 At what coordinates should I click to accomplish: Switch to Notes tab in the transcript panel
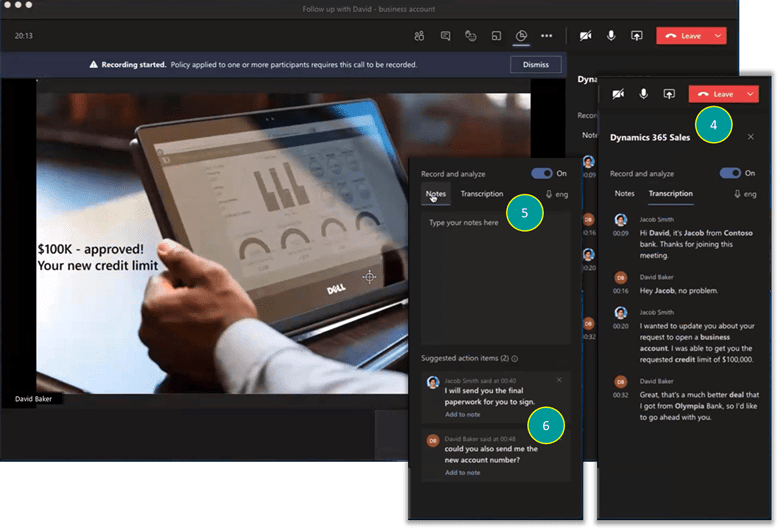tap(624, 194)
